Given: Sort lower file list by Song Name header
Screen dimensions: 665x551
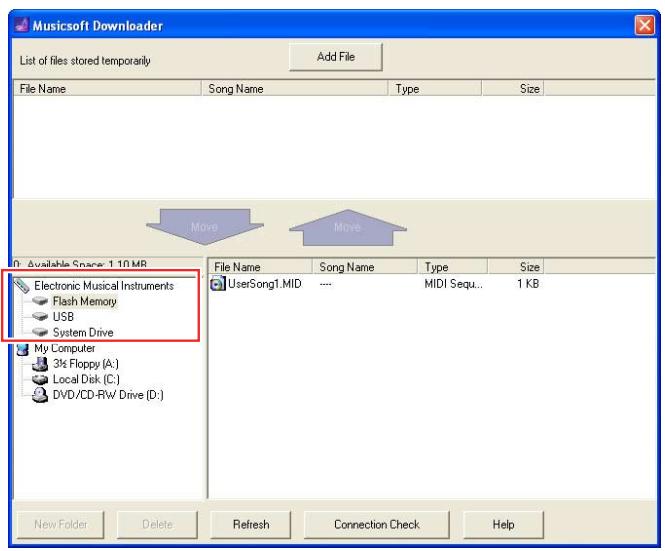Looking at the screenshot, I should pos(365,267).
